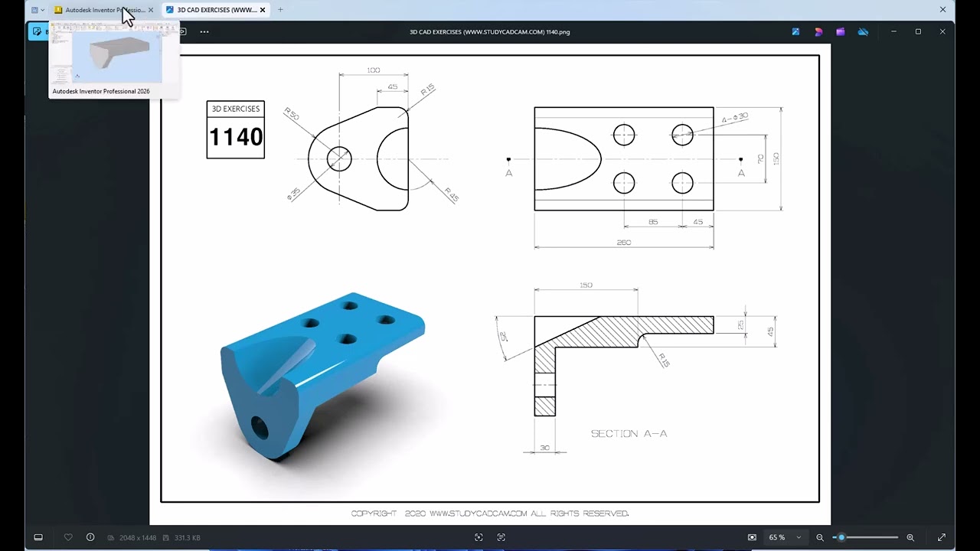This screenshot has height=551, width=980.
Task: Launch Microsoft Designer icon in title bar
Action: point(818,32)
